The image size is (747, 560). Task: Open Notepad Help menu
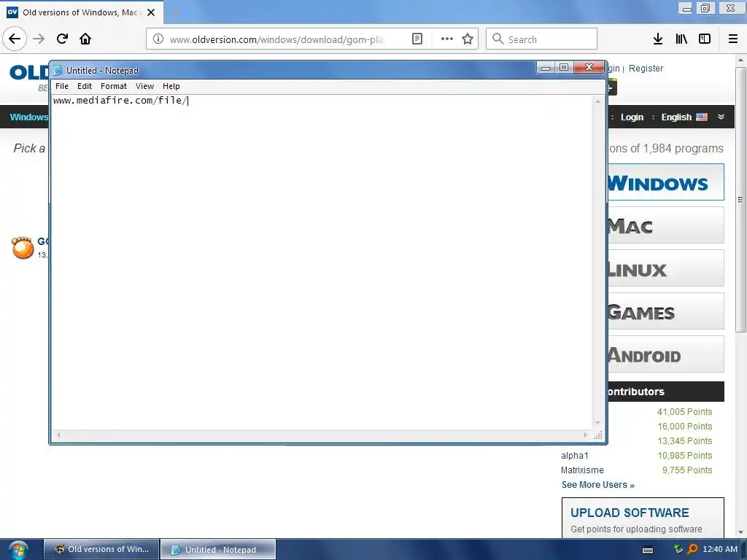pyautogui.click(x=171, y=86)
